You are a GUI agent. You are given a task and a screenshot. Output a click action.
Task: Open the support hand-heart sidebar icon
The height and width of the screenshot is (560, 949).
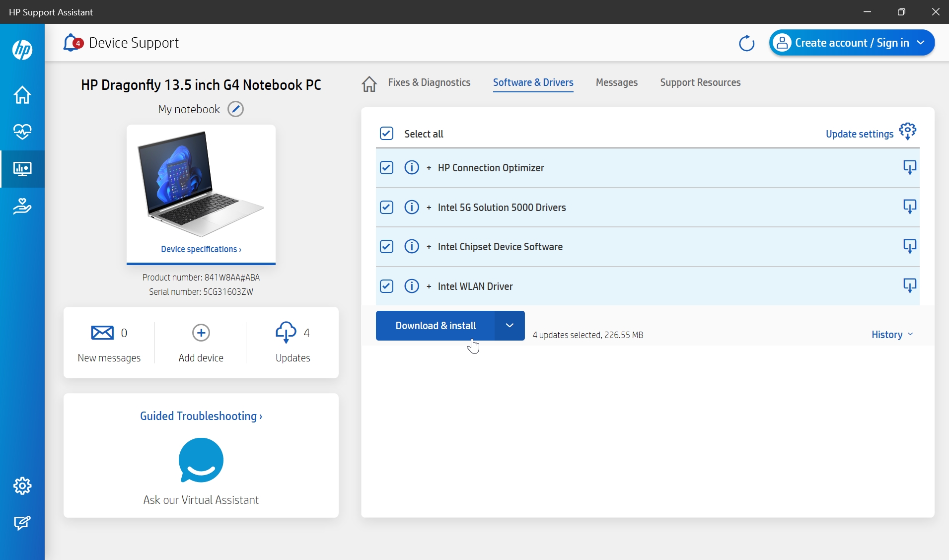click(22, 206)
